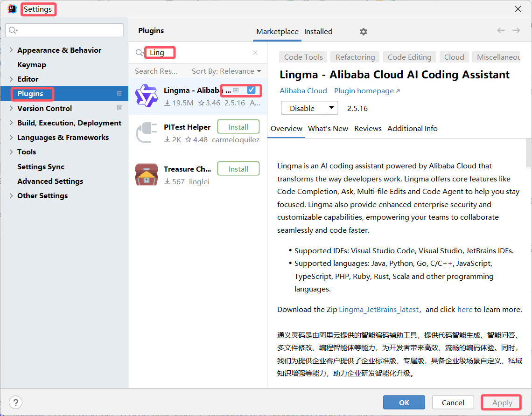The height and width of the screenshot is (416, 532).
Task: Select the Treasure Ch... plugin title
Action: pos(187,169)
